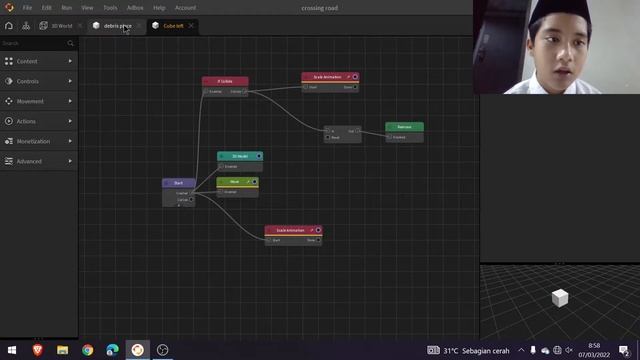Click the microphone tray icon
The width and height of the screenshot is (640, 360).
[533, 350]
